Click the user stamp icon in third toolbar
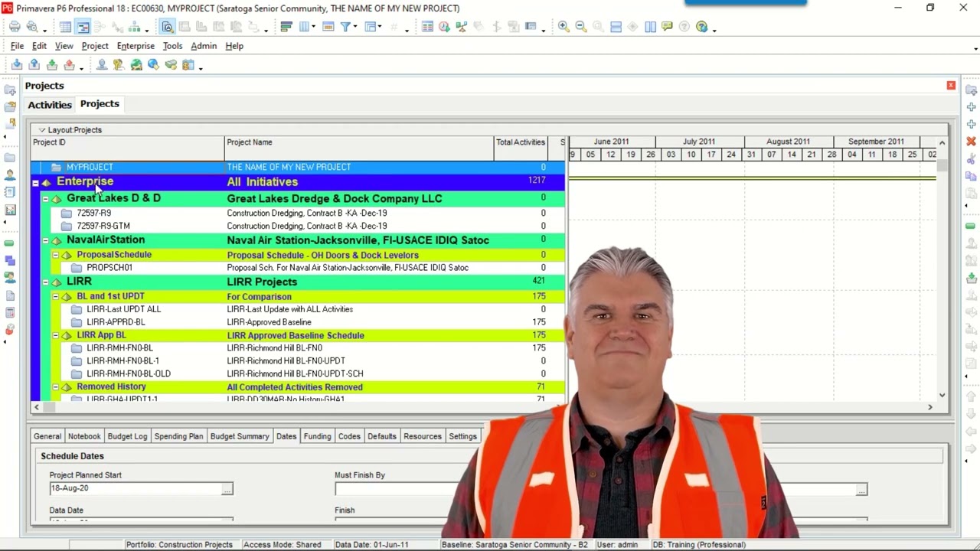 click(102, 65)
